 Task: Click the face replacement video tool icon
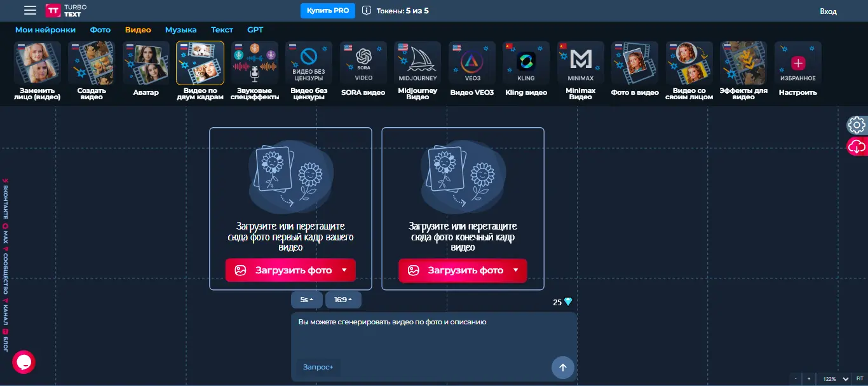click(37, 64)
